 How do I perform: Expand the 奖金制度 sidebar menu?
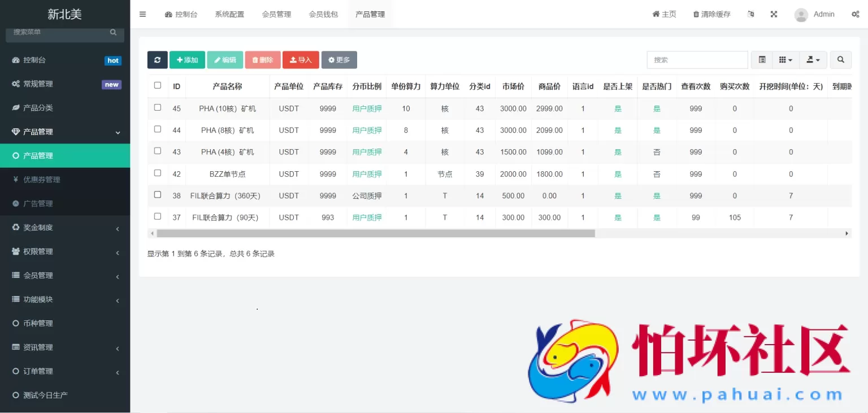pos(65,228)
